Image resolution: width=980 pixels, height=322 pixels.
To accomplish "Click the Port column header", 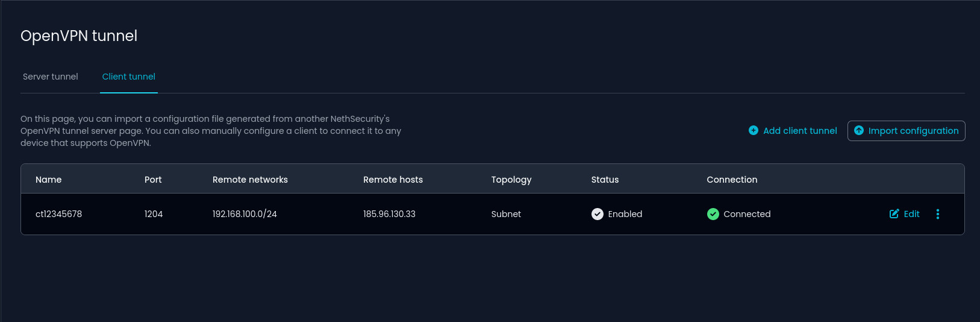I will click(153, 180).
